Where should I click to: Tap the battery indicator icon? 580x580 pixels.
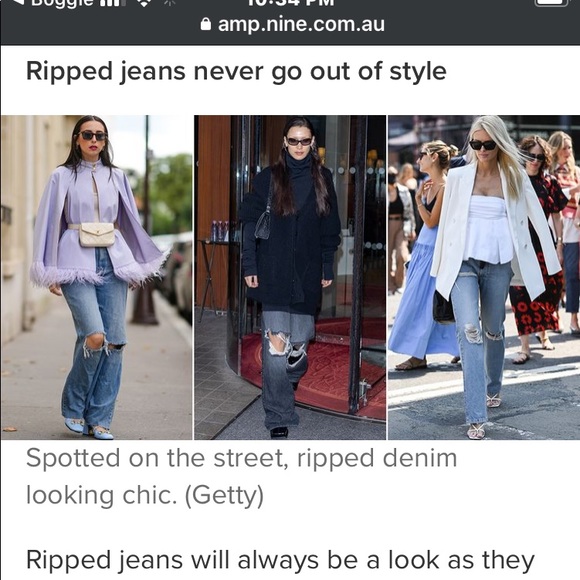551,3
